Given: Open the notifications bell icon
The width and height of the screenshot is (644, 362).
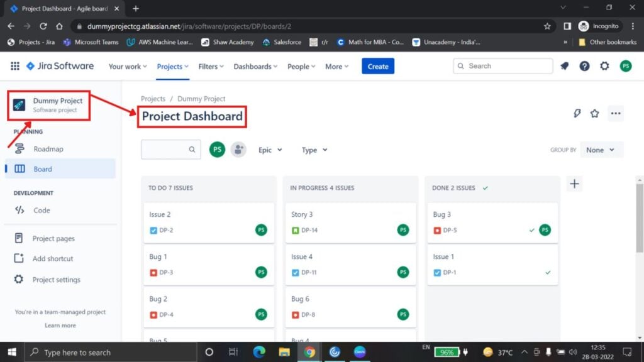Looking at the screenshot, I should point(564,66).
